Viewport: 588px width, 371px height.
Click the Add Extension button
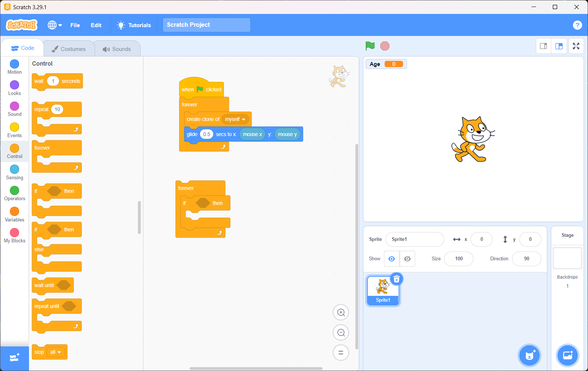click(x=15, y=358)
